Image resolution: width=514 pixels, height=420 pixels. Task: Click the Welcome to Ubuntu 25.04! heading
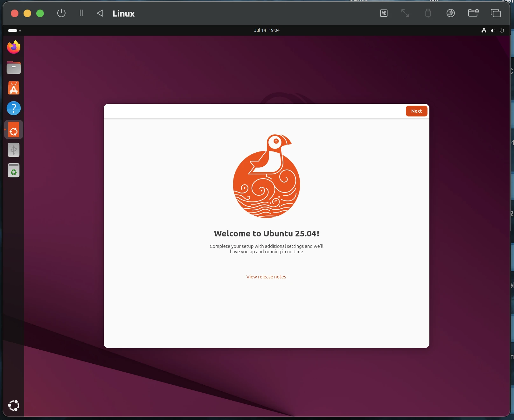[x=267, y=234]
